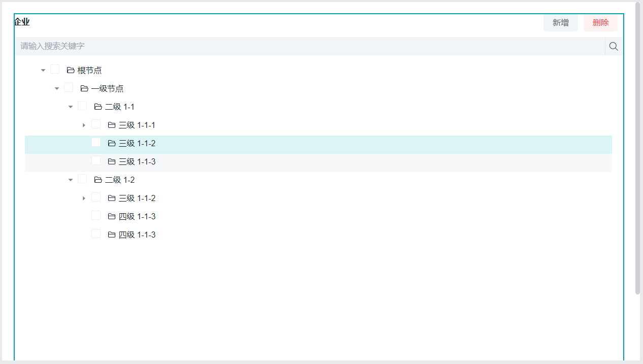Collapse the 二级 1-1 node
Viewport: 643px width, 364px height.
71,107
